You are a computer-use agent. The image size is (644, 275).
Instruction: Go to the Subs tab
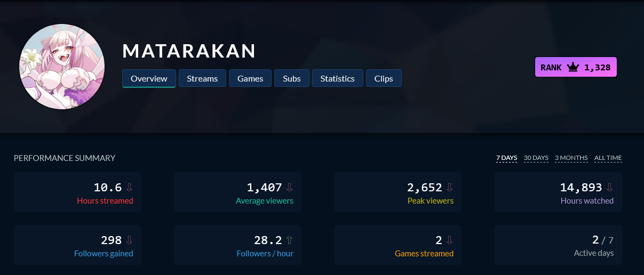292,78
